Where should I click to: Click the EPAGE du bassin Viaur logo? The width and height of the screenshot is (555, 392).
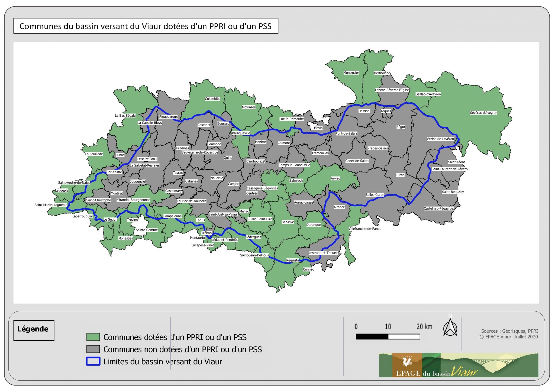[x=458, y=365]
